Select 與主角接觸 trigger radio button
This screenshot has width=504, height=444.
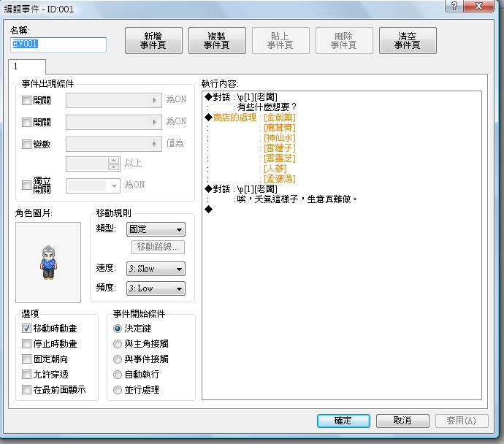click(x=118, y=344)
